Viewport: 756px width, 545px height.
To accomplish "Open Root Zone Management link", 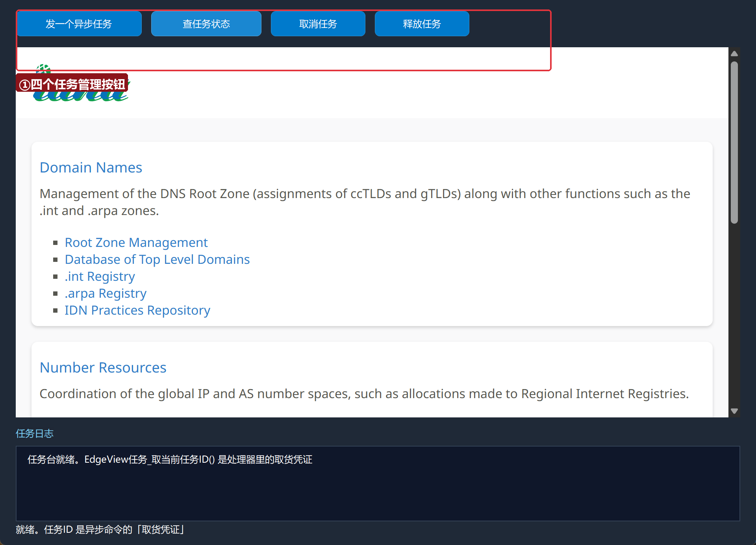I will (136, 243).
